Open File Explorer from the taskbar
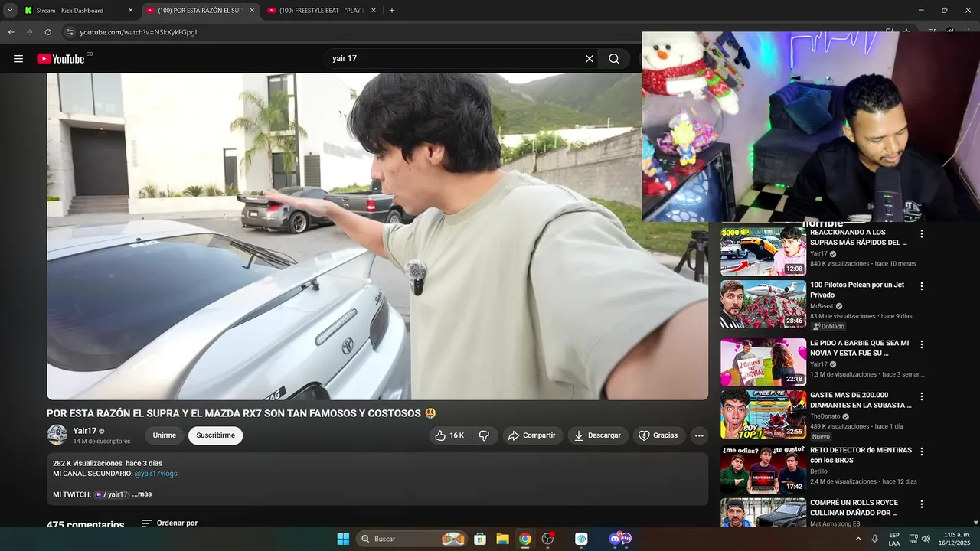The width and height of the screenshot is (980, 551). [502, 539]
